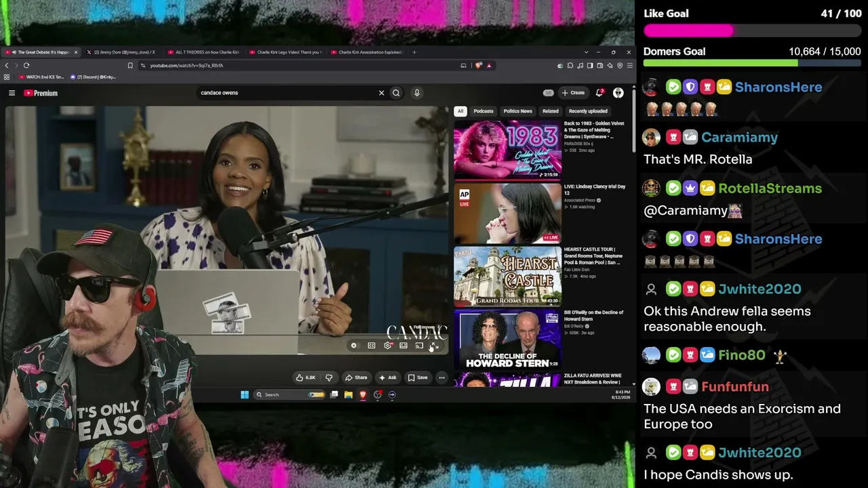
Task: Go back in the browser
Action: click(7, 66)
